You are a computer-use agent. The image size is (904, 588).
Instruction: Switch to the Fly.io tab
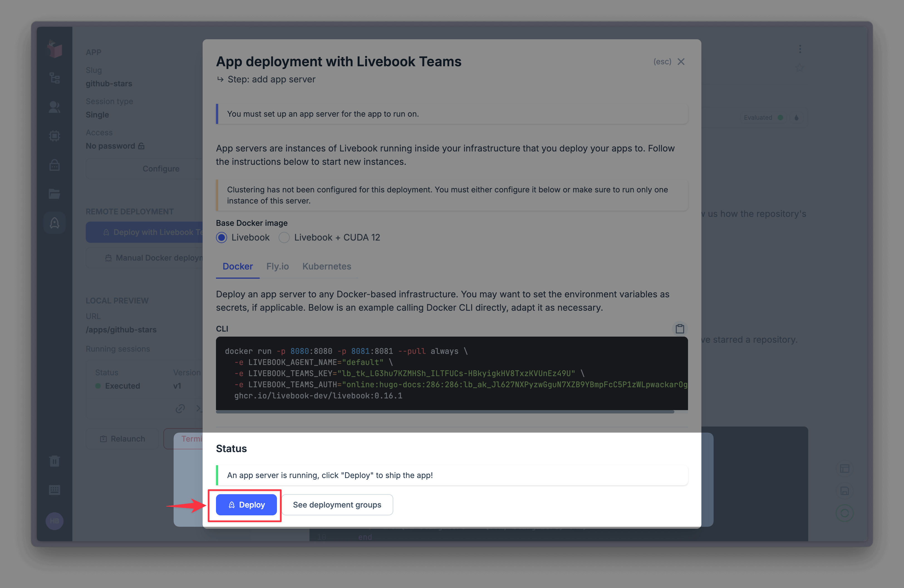[x=277, y=266]
